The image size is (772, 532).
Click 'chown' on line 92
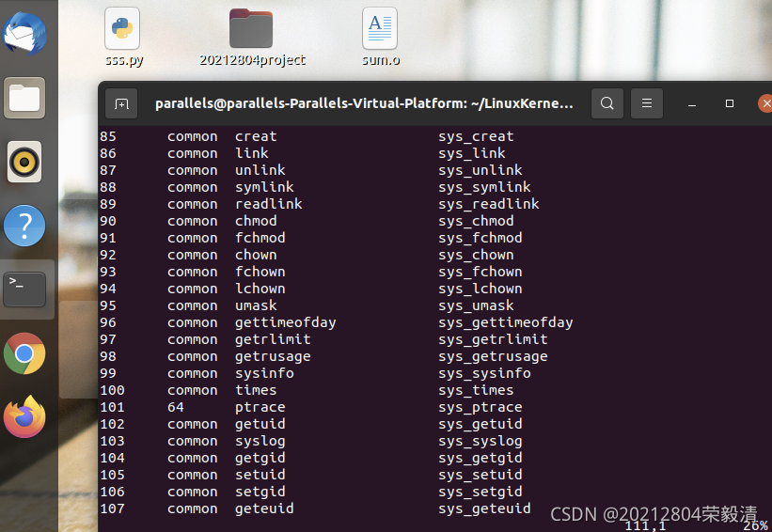point(256,255)
